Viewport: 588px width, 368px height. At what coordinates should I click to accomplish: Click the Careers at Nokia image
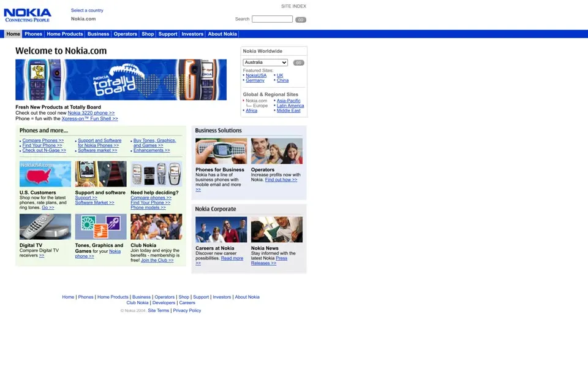[221, 229]
